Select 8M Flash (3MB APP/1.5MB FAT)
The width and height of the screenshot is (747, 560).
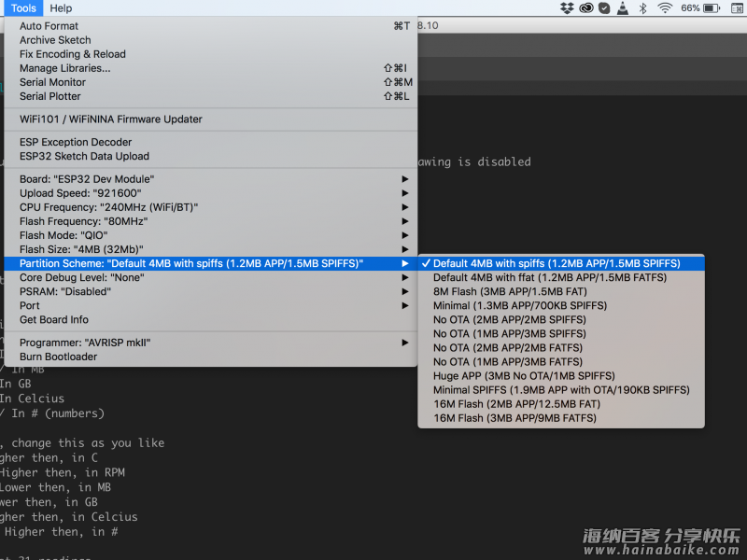[561, 291]
